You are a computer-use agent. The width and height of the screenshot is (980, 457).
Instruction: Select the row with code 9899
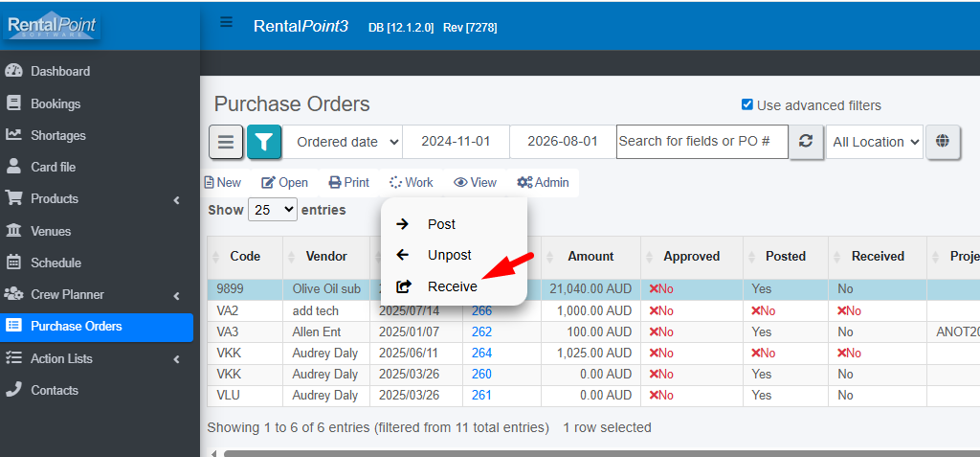pyautogui.click(x=593, y=289)
